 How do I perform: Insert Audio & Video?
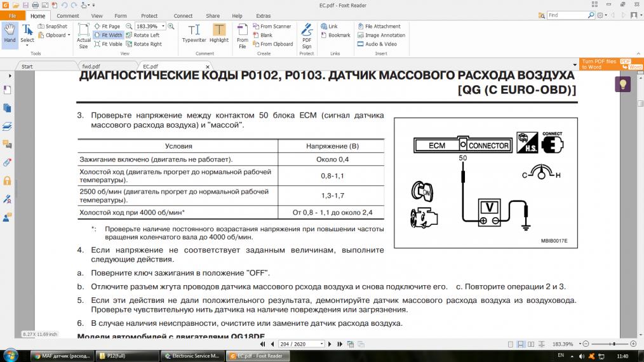coord(377,44)
